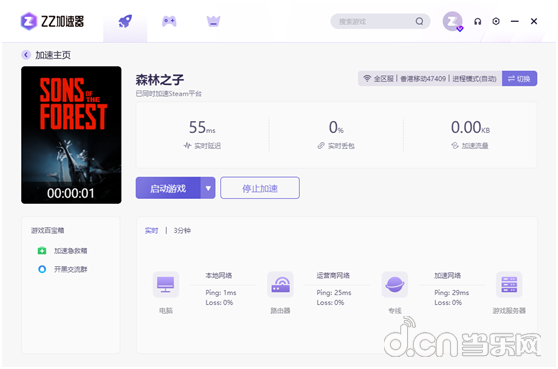Image resolution: width=558 pixels, height=369 pixels.
Task: Click the 路由器 router icon
Action: pyautogui.click(x=280, y=284)
